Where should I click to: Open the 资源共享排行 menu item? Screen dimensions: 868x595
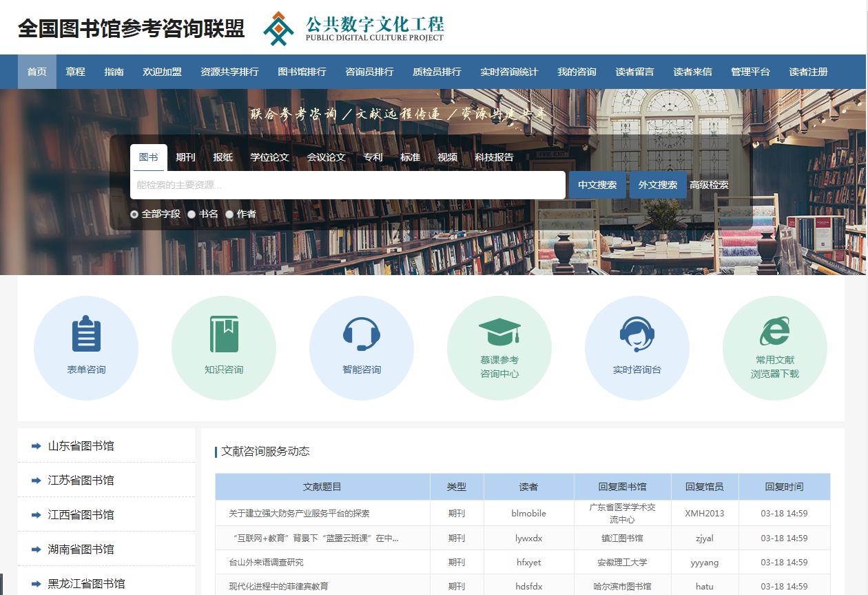(x=230, y=72)
